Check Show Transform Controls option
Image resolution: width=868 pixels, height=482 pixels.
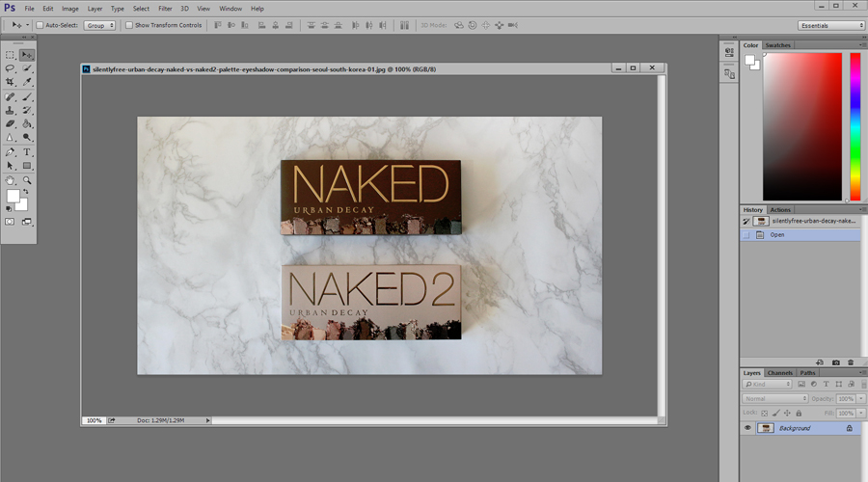coord(129,25)
